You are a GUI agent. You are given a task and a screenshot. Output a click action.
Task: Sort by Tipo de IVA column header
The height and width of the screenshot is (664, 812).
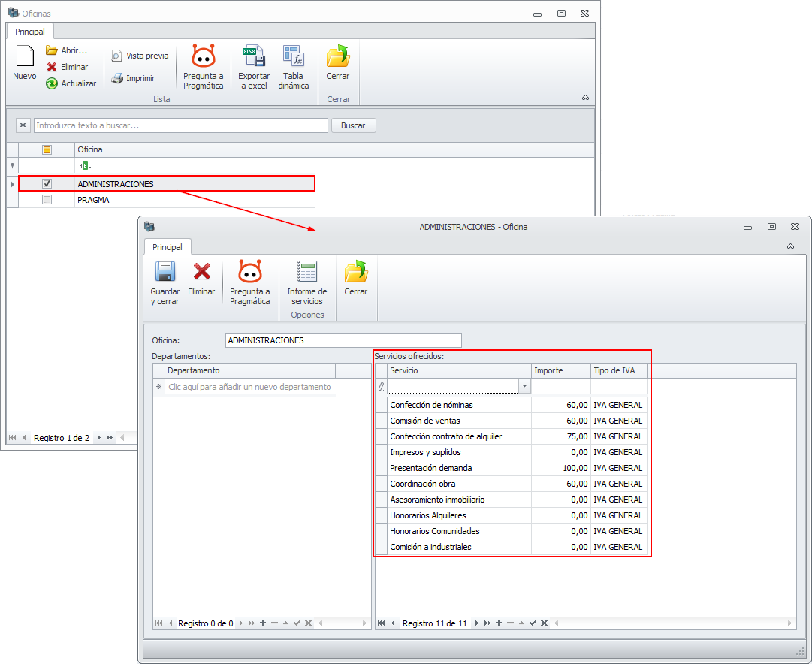click(x=619, y=370)
